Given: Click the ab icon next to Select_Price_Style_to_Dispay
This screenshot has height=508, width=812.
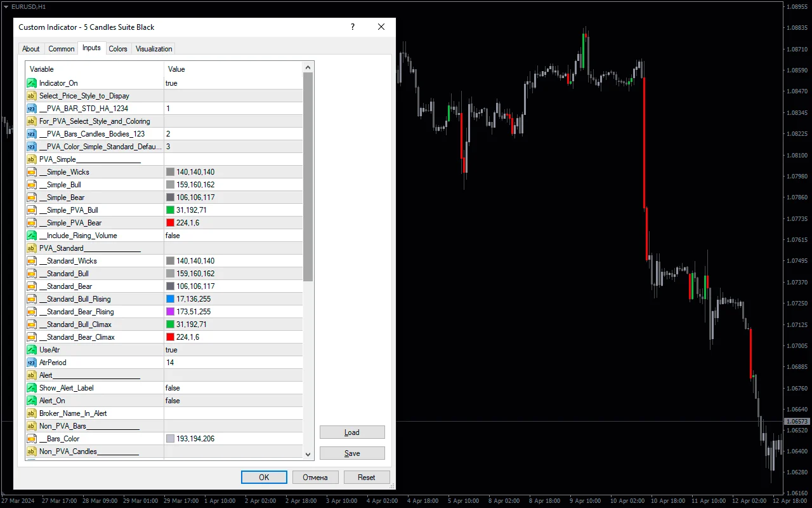Looking at the screenshot, I should pyautogui.click(x=32, y=95).
